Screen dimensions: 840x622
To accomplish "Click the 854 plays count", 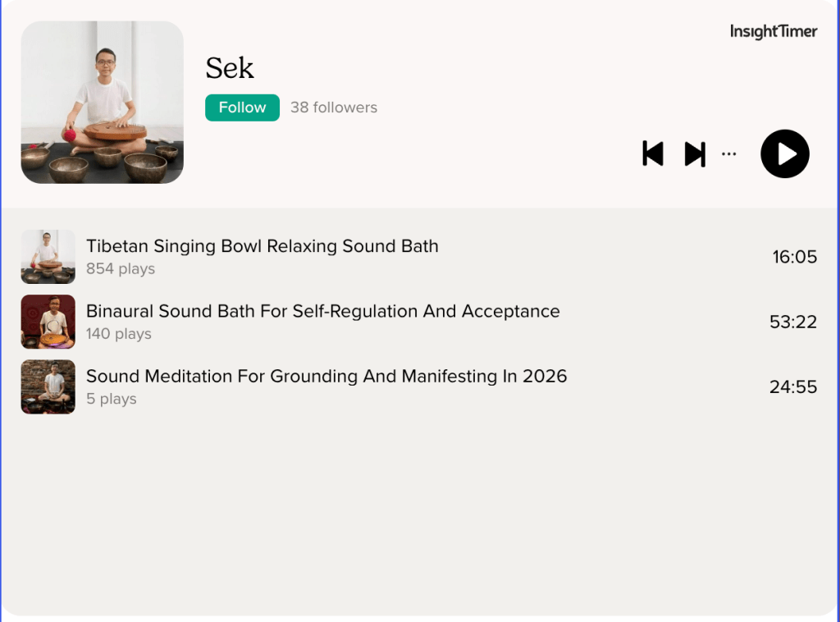I will (x=121, y=269).
